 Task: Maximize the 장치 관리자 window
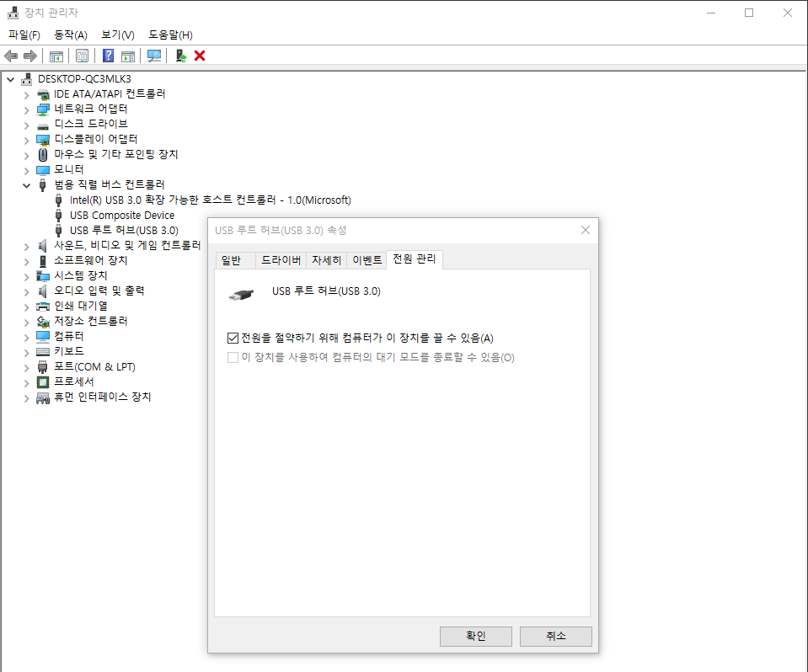click(749, 13)
